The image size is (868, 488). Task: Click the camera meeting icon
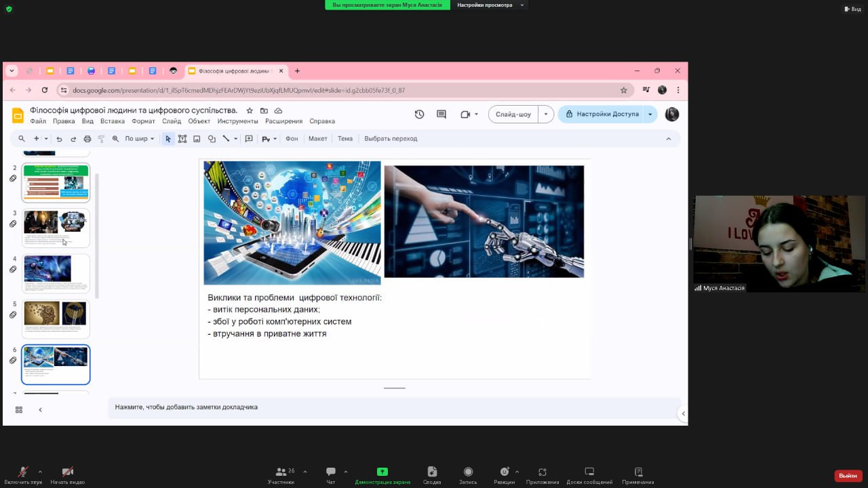coord(465,115)
